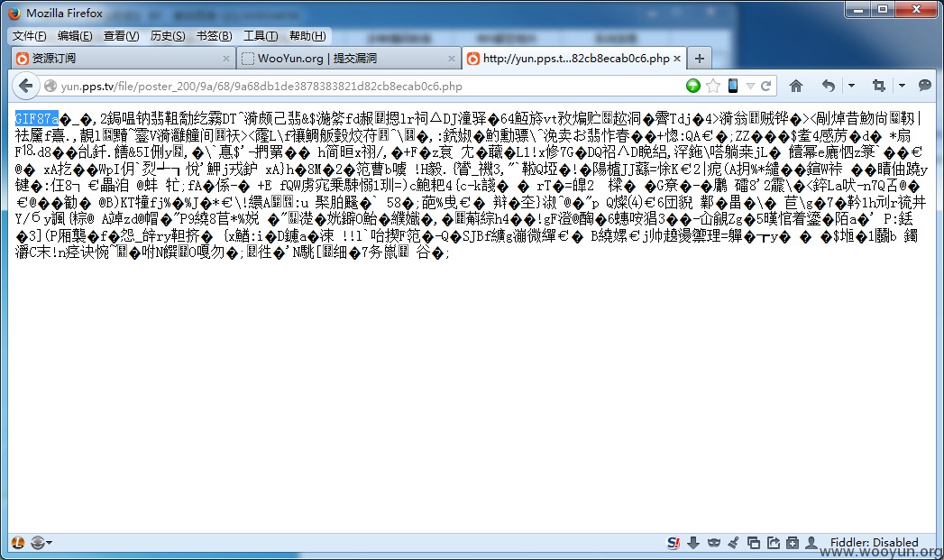Reload the current page
The image size is (944, 560).
click(x=765, y=86)
